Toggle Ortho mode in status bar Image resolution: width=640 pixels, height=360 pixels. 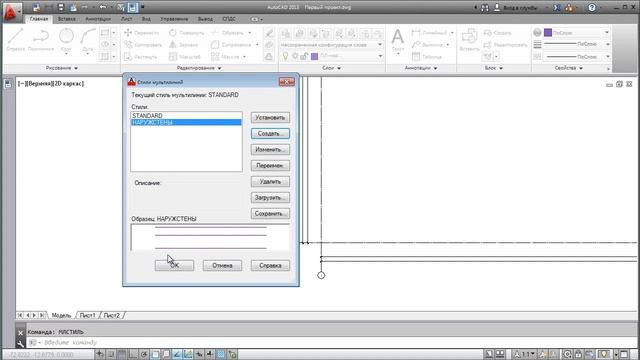133,354
